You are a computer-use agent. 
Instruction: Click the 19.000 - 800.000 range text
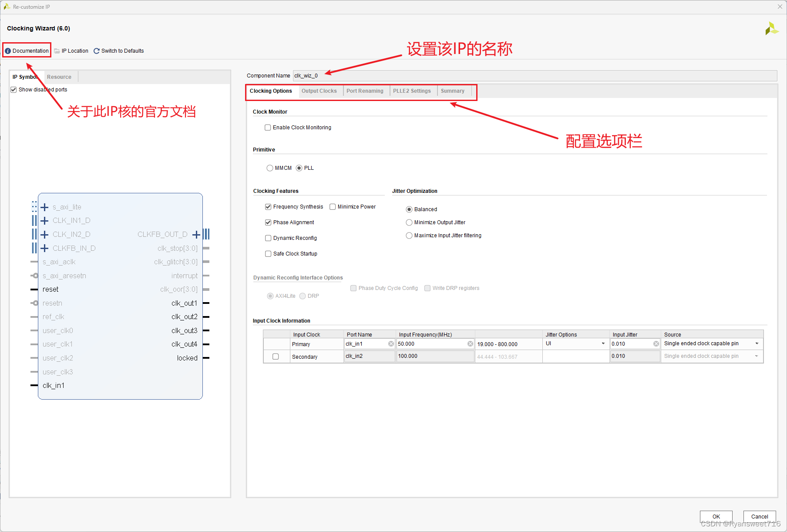497,344
